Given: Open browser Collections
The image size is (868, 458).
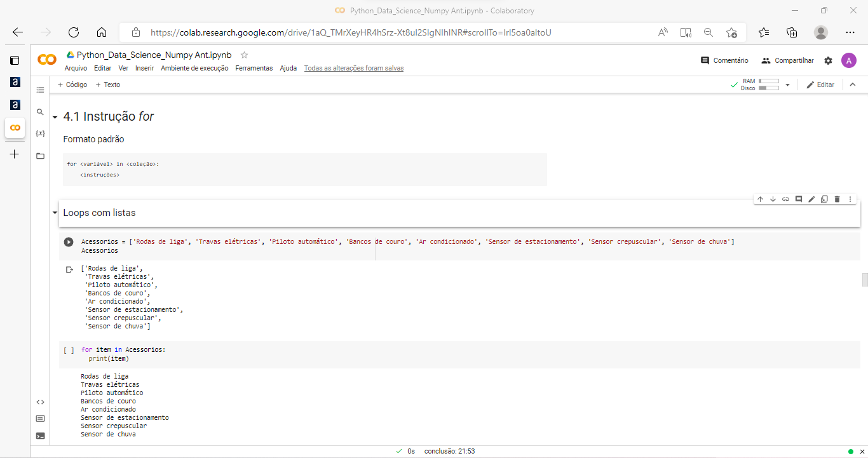Looking at the screenshot, I should (792, 32).
